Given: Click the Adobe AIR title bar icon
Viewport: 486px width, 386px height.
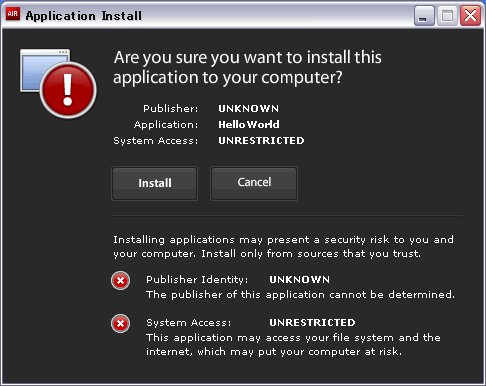Looking at the screenshot, I should pos(13,14).
